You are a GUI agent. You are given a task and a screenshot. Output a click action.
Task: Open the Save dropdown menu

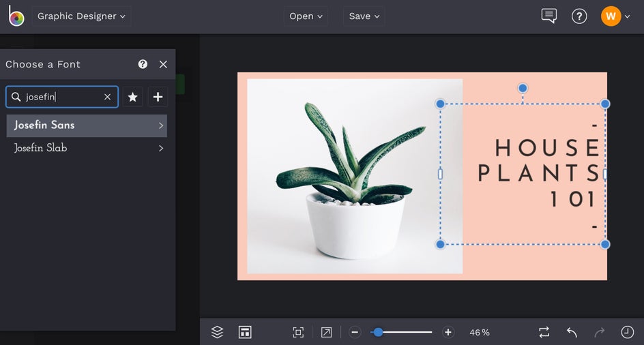point(364,16)
